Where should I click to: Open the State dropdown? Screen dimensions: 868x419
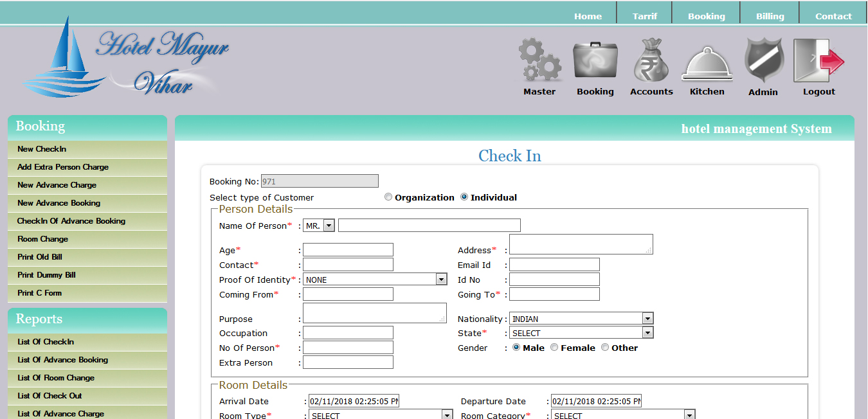point(581,333)
